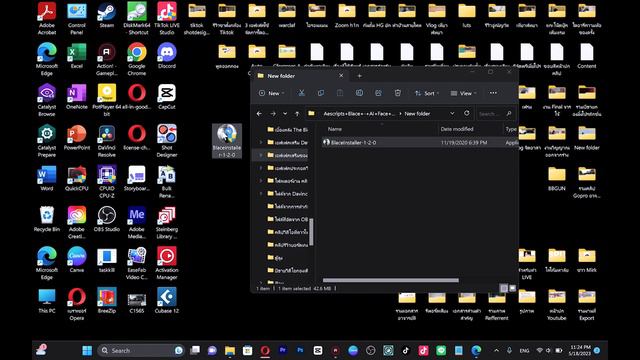640x360 pixels.
Task: Open Photoshop from the taskbar
Action: pos(300,350)
